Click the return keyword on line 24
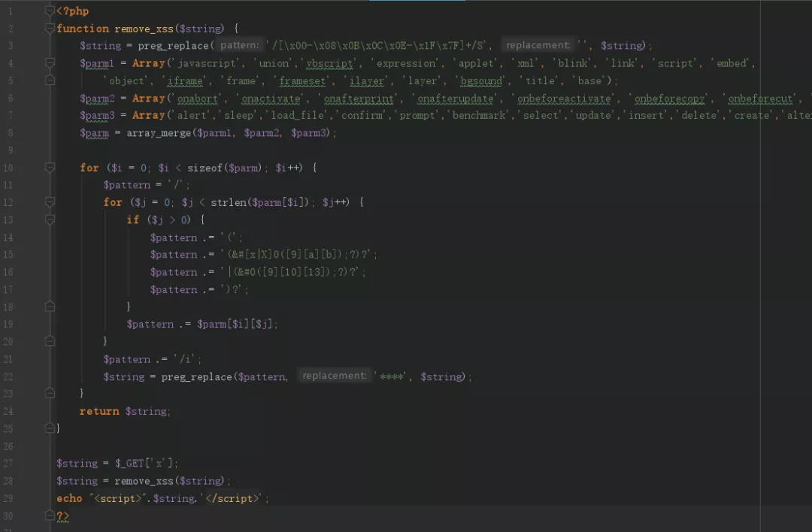This screenshot has height=532, width=812. click(x=99, y=412)
